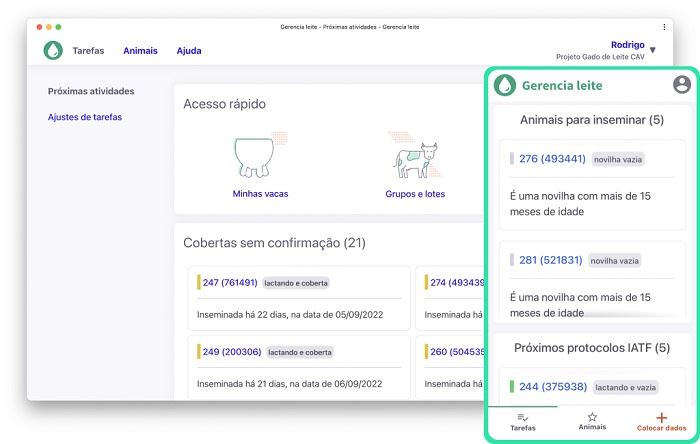Open animal 247 (761491) link
Viewport: 700px width, 444px height.
[x=230, y=283]
